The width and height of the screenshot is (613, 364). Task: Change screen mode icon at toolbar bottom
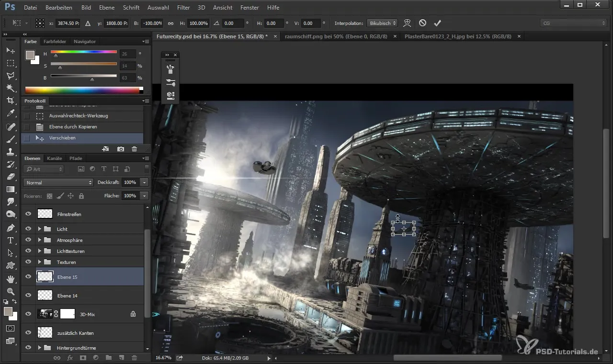(11, 341)
